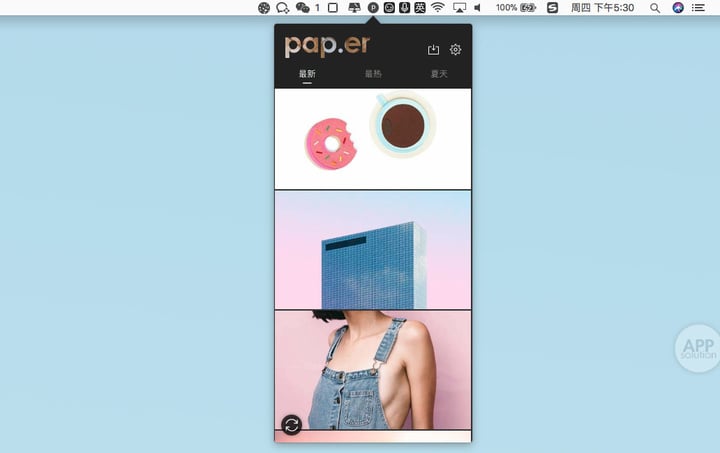Open Spotlight search

point(655,8)
